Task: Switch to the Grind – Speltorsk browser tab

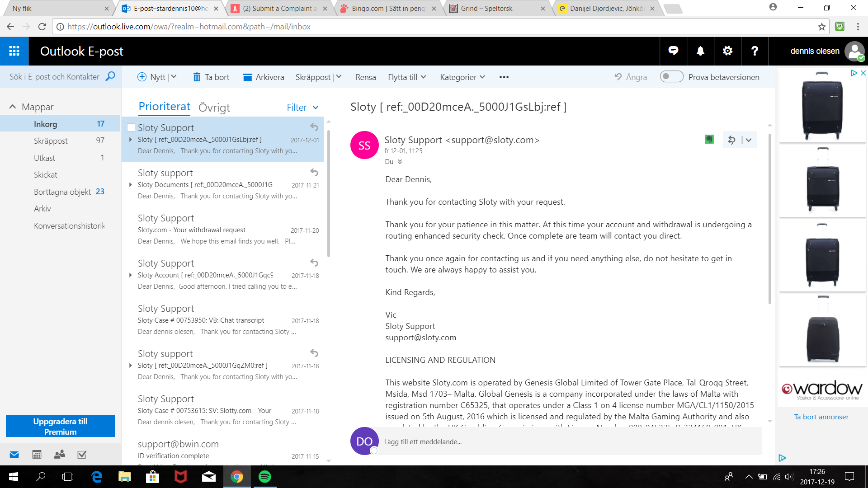Action: tap(497, 9)
